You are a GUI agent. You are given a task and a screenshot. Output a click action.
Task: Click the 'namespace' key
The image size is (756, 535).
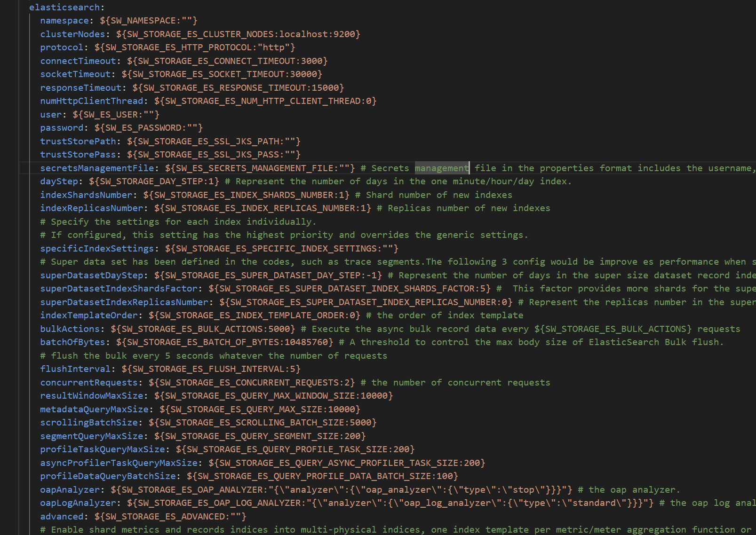pos(64,21)
